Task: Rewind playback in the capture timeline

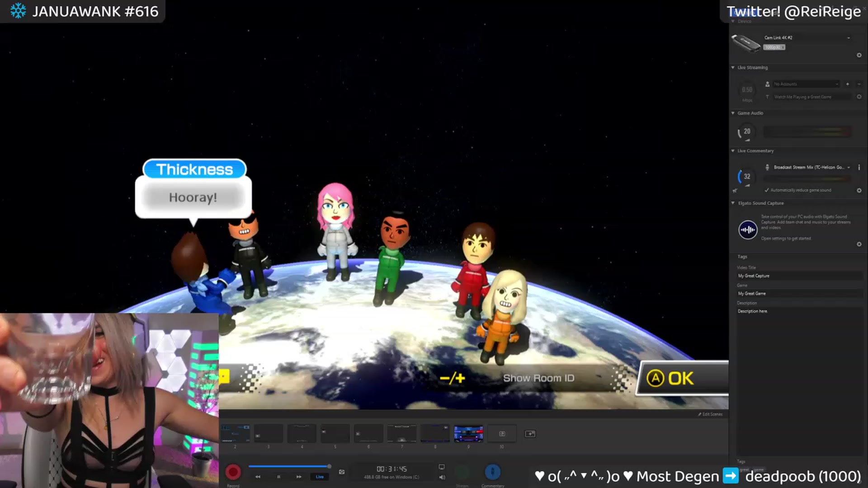Action: [x=258, y=477]
